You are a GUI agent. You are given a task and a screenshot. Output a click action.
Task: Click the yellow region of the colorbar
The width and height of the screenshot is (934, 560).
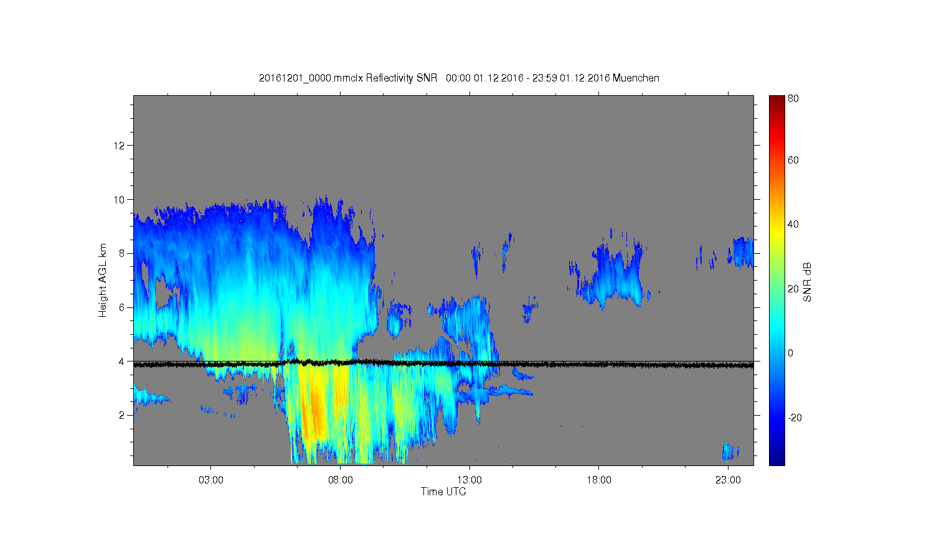coord(776,233)
